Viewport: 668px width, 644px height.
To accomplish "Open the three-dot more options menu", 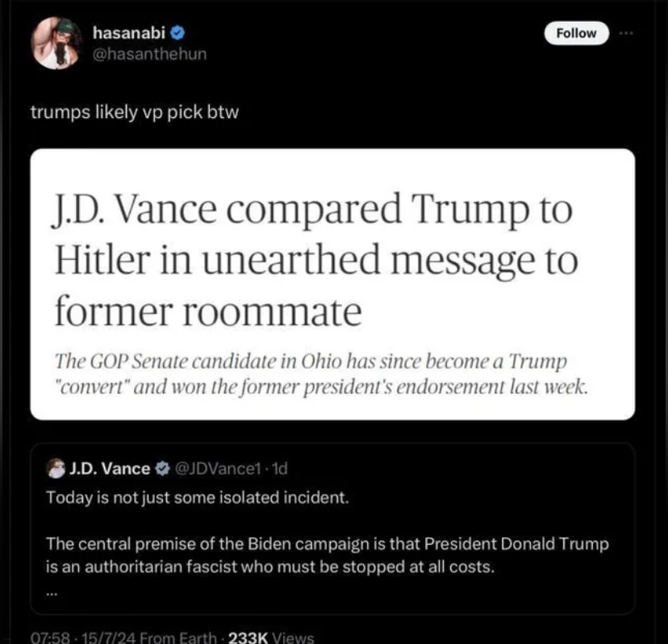I will (x=626, y=33).
